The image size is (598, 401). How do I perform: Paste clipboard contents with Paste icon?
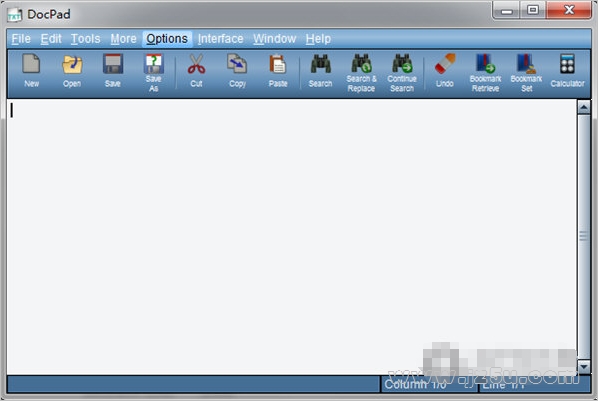coord(278,71)
